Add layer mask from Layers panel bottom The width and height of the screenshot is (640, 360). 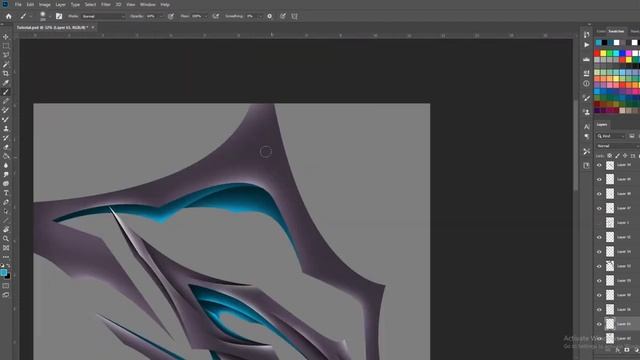(627, 350)
